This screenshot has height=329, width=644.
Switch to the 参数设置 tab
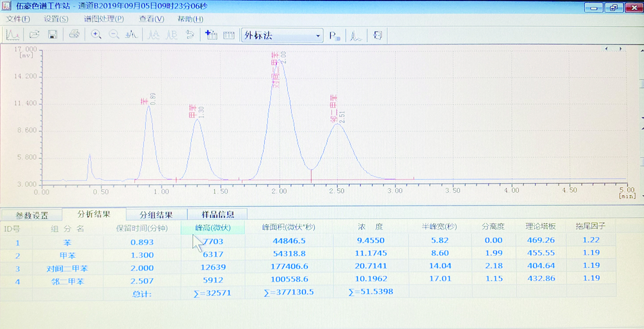(32, 215)
